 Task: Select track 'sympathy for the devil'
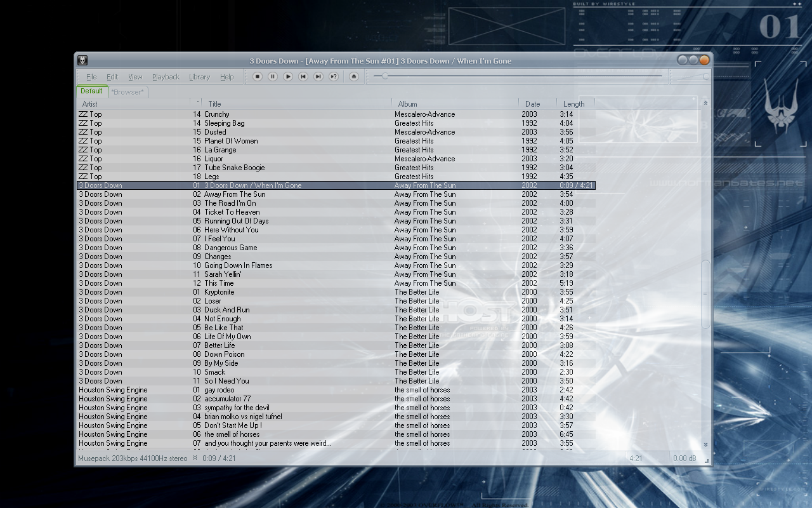[x=336, y=408]
